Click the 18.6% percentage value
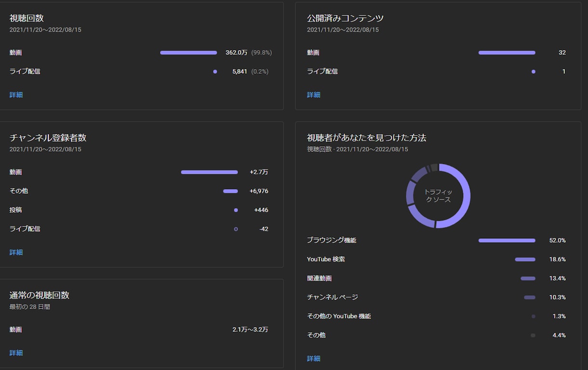This screenshot has width=588, height=370. (x=558, y=260)
